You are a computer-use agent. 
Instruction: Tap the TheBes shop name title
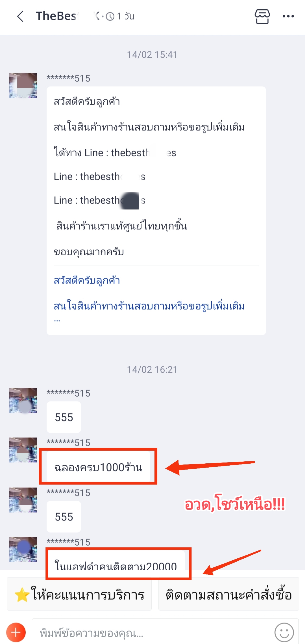pos(56,16)
